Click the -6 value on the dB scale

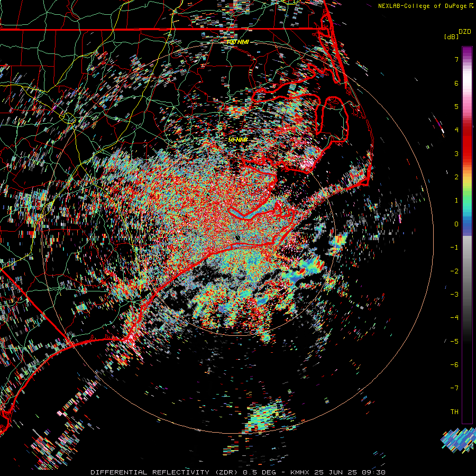click(454, 364)
